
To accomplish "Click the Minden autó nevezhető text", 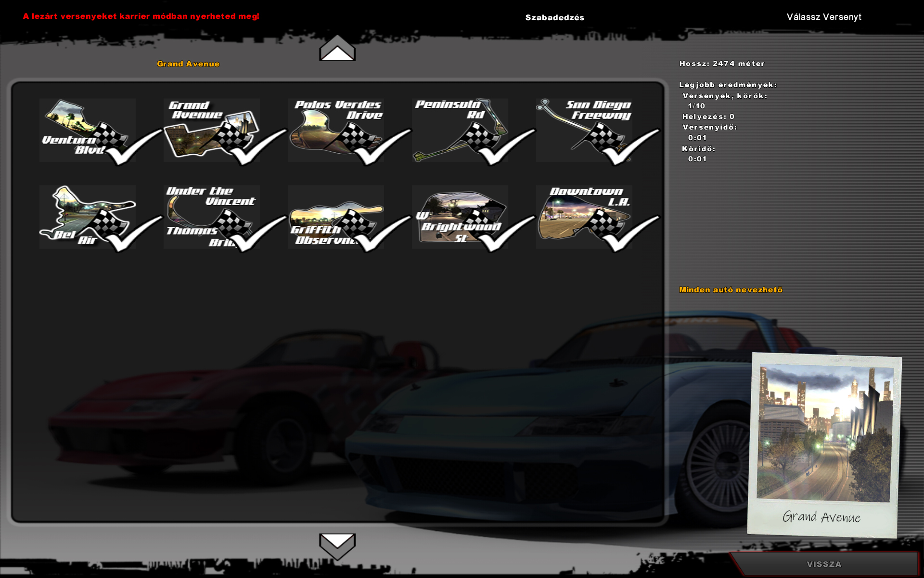I will pyautogui.click(x=731, y=289).
